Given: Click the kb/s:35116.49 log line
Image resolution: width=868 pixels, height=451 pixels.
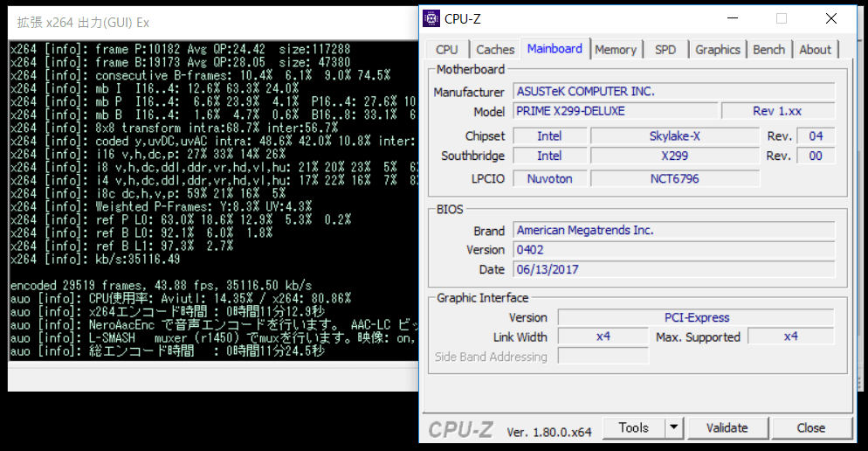Looking at the screenshot, I should 95,260.
